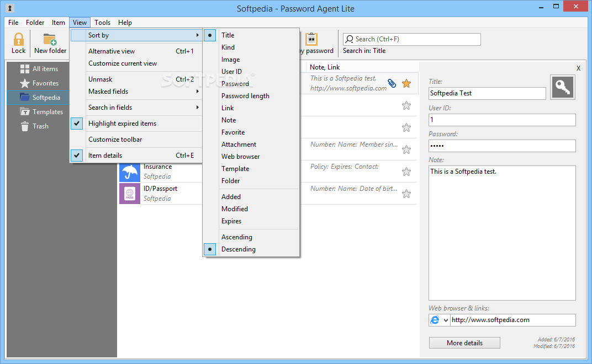Sort items by Kind
592x364 pixels.
(251, 47)
